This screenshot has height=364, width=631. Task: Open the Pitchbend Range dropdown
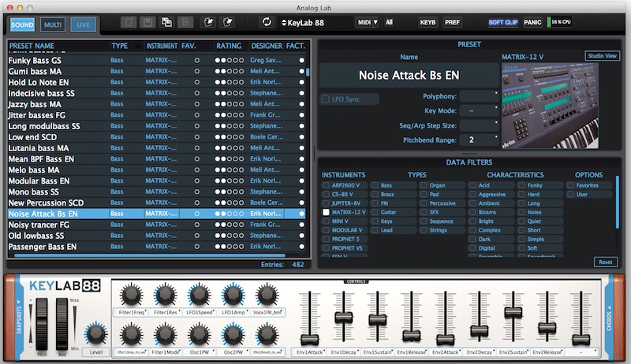click(480, 139)
